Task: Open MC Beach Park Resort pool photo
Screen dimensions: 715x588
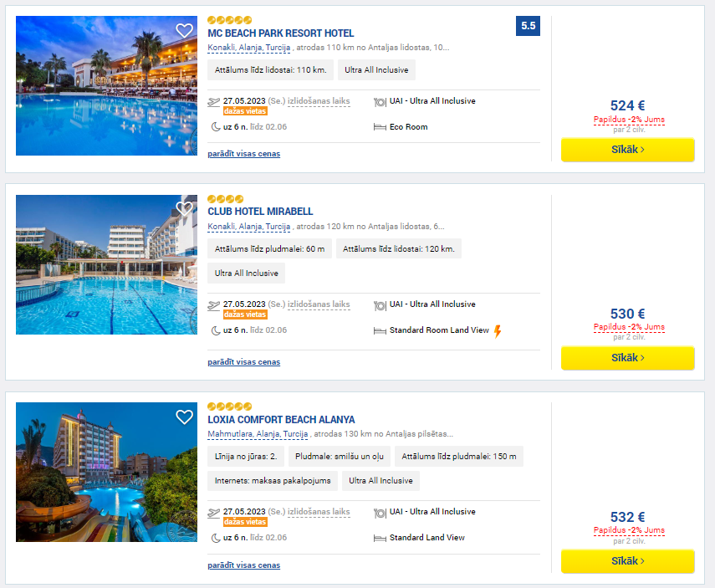Action: [x=107, y=86]
